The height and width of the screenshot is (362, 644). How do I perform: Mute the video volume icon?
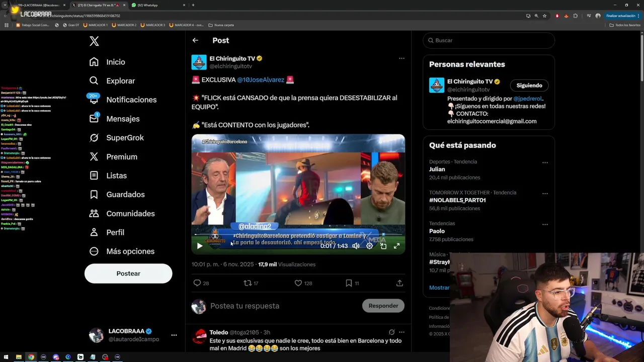[356, 246]
